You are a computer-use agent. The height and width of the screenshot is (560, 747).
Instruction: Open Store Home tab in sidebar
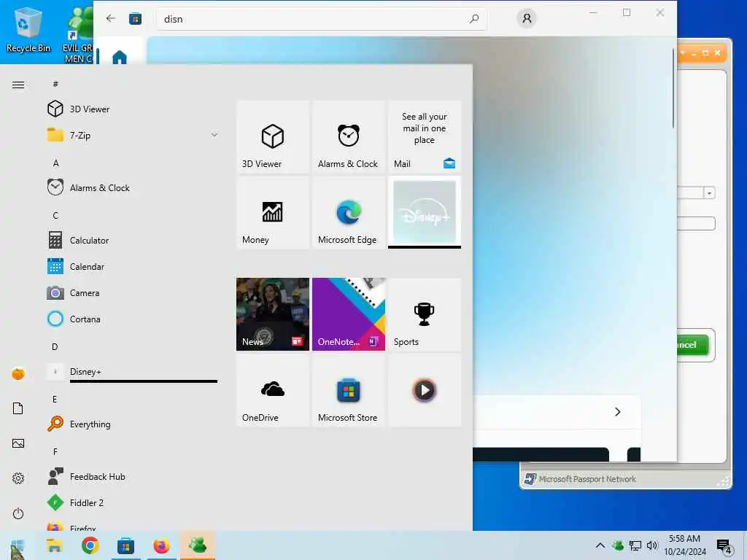pos(120,56)
